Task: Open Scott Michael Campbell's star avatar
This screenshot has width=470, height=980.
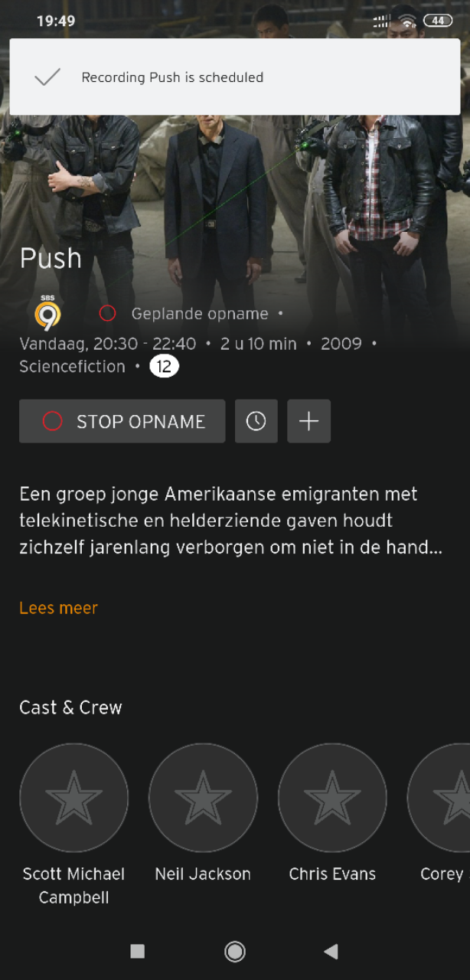Action: point(73,798)
